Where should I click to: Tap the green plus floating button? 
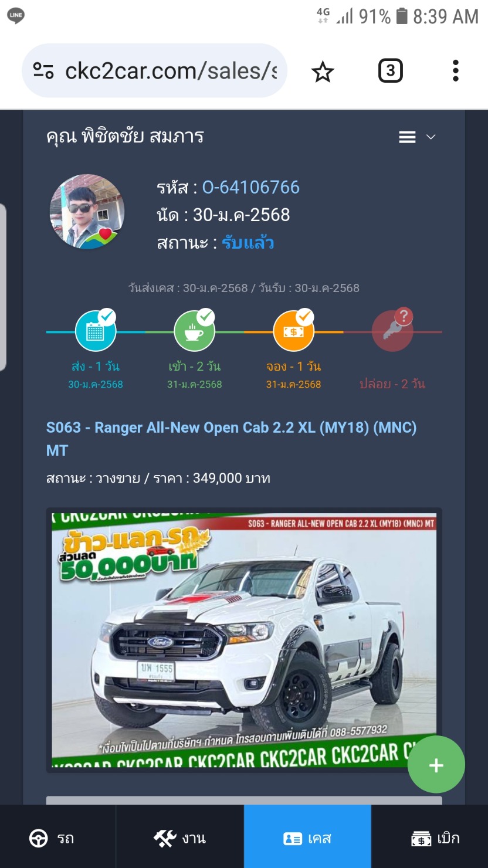click(x=436, y=765)
